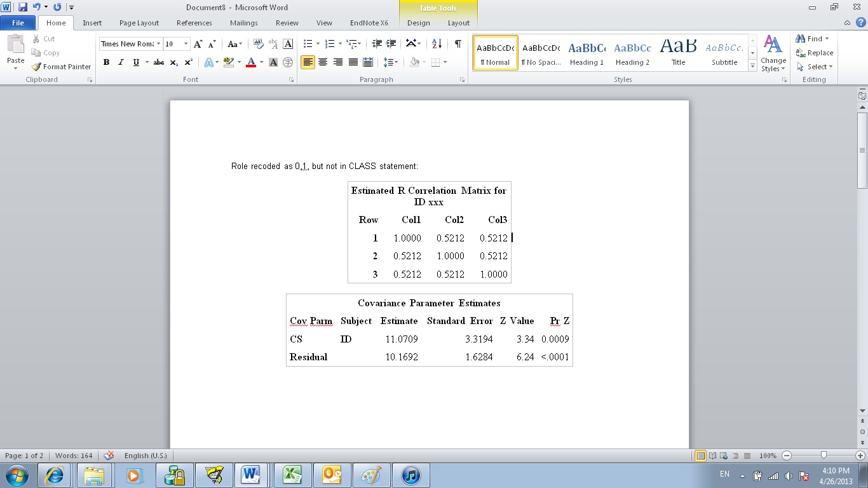Open Microsoft Excel from the taskbar
Viewport: 868px width, 488px height.
(292, 474)
